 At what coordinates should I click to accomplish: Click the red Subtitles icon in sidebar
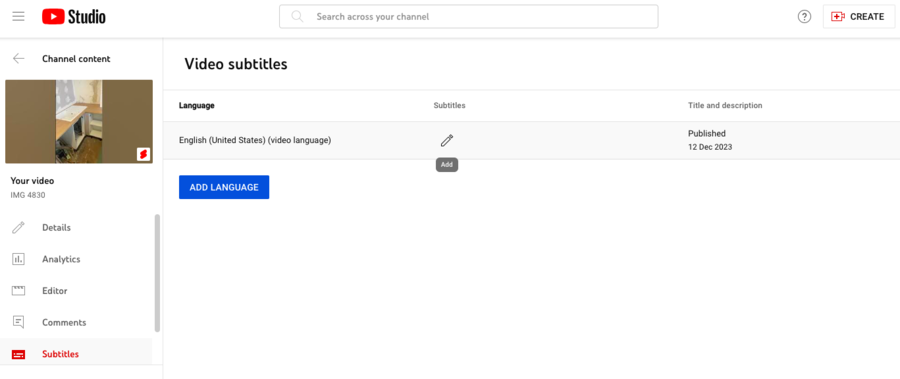tap(18, 354)
